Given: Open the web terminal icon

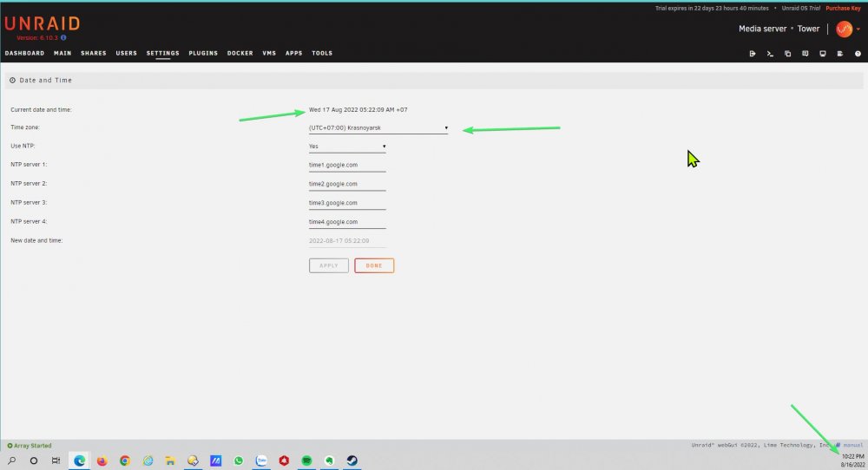Looking at the screenshot, I should point(770,54).
